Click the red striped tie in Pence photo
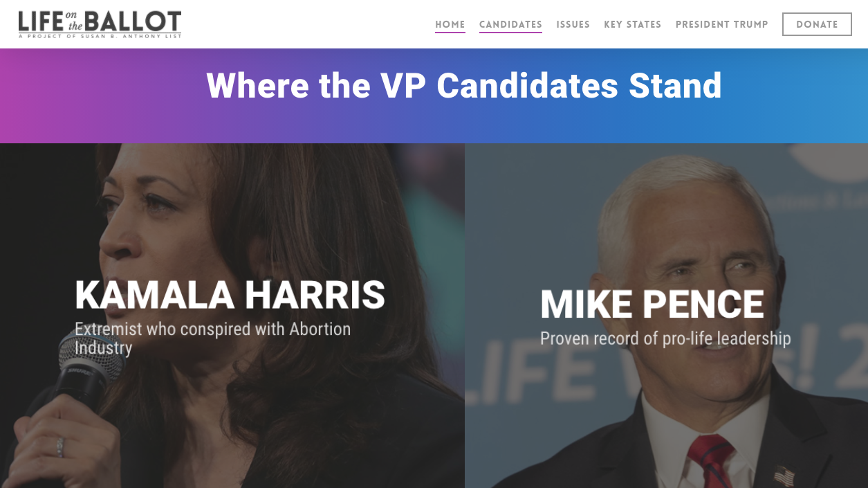The image size is (868, 488). point(709,460)
